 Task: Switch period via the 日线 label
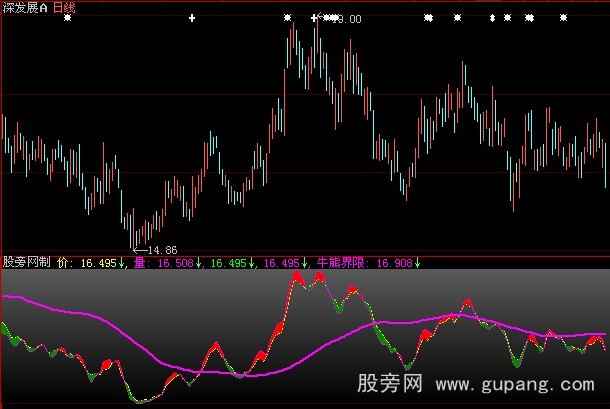pyautogui.click(x=64, y=7)
